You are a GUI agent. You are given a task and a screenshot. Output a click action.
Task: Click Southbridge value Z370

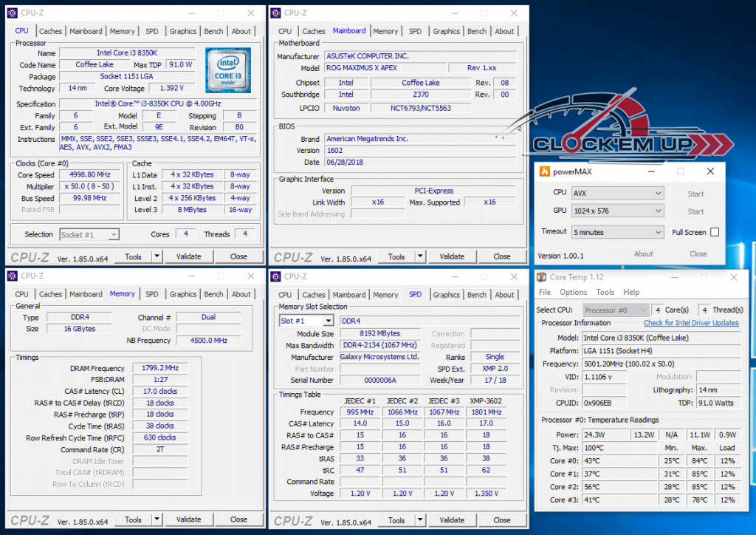[x=420, y=95]
